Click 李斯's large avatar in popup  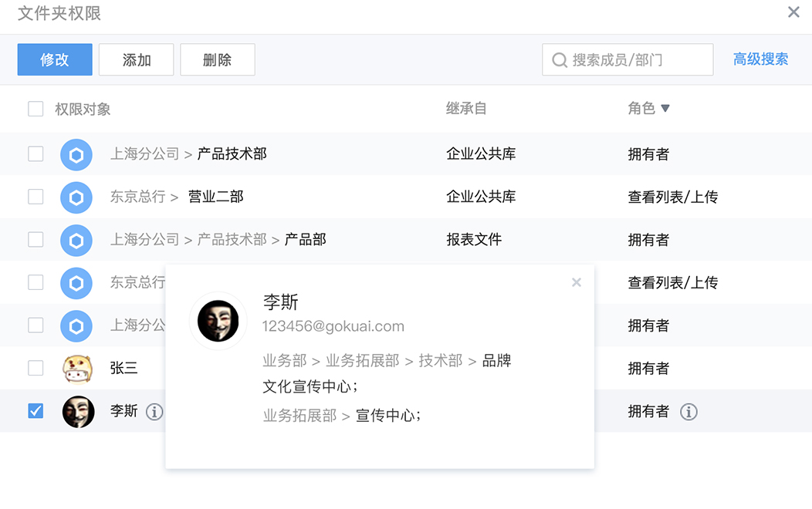coord(218,321)
